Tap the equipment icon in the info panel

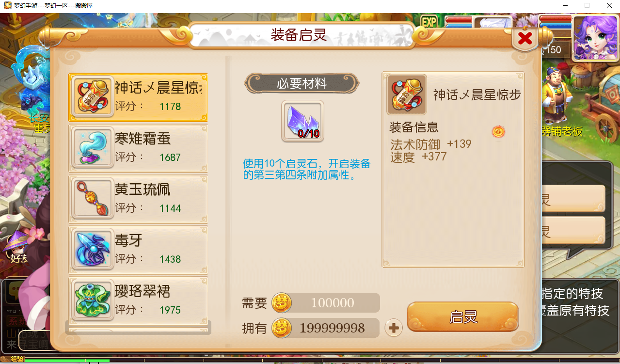[x=406, y=95]
